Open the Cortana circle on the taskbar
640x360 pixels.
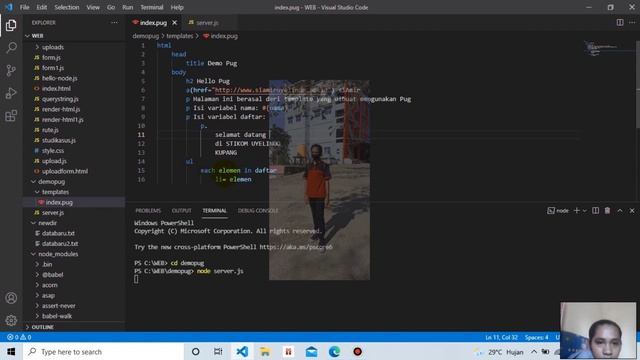tap(196, 351)
